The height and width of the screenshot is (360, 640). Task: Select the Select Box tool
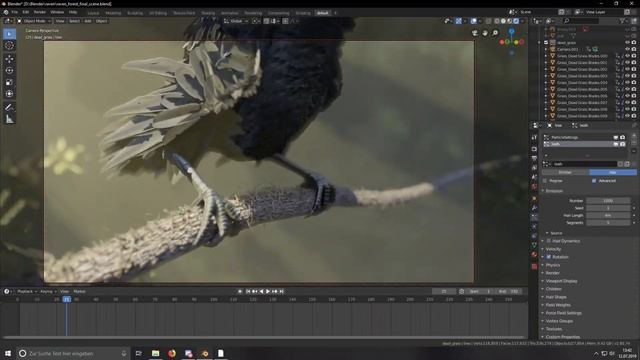pos(9,33)
